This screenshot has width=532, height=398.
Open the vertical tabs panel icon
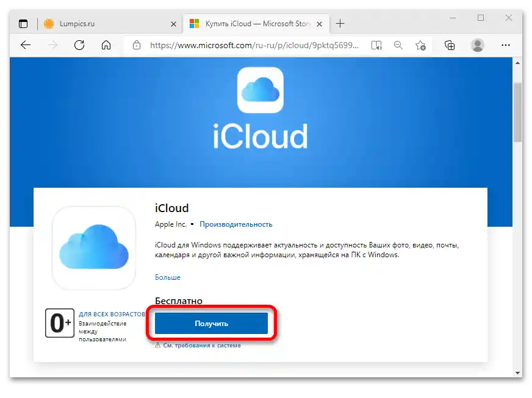click(x=23, y=24)
